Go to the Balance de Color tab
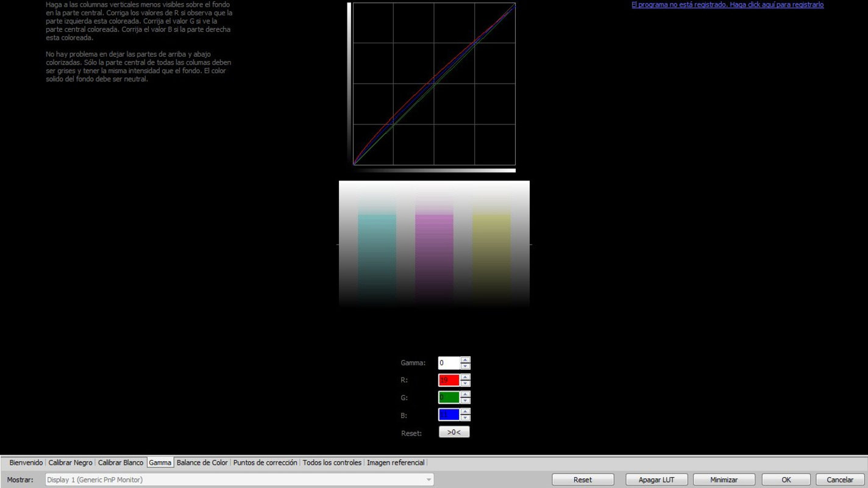Screen dimensions: 868x488 point(202,462)
